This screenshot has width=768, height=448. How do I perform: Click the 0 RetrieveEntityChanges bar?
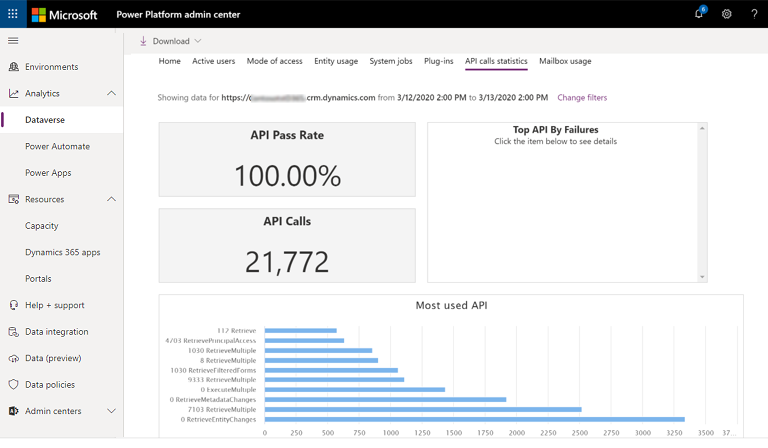pyautogui.click(x=475, y=419)
